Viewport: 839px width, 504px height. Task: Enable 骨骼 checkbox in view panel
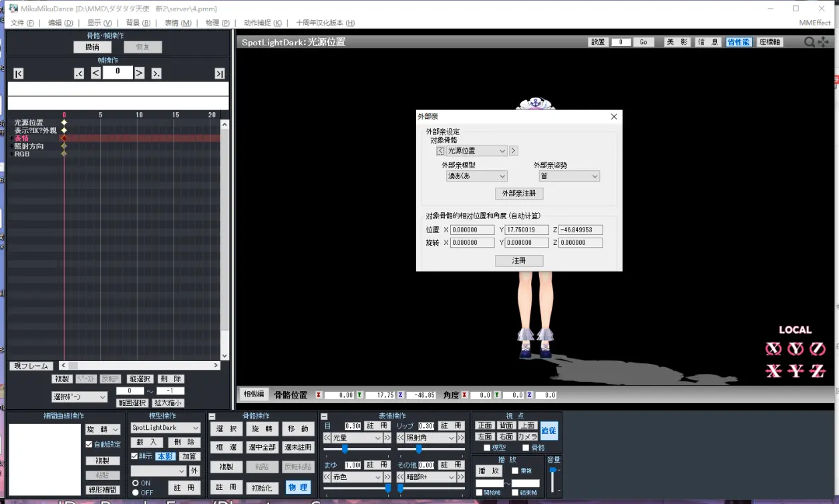point(526,448)
